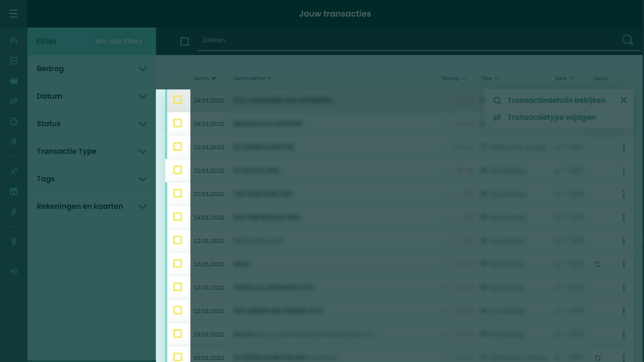Open the transactions arrows sidebar icon
644x362 pixels.
(14, 101)
